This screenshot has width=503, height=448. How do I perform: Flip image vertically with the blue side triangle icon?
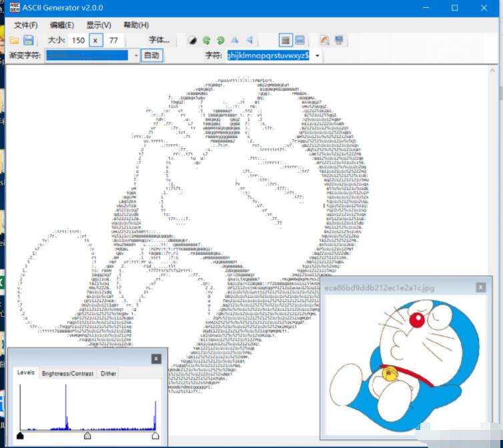[249, 40]
